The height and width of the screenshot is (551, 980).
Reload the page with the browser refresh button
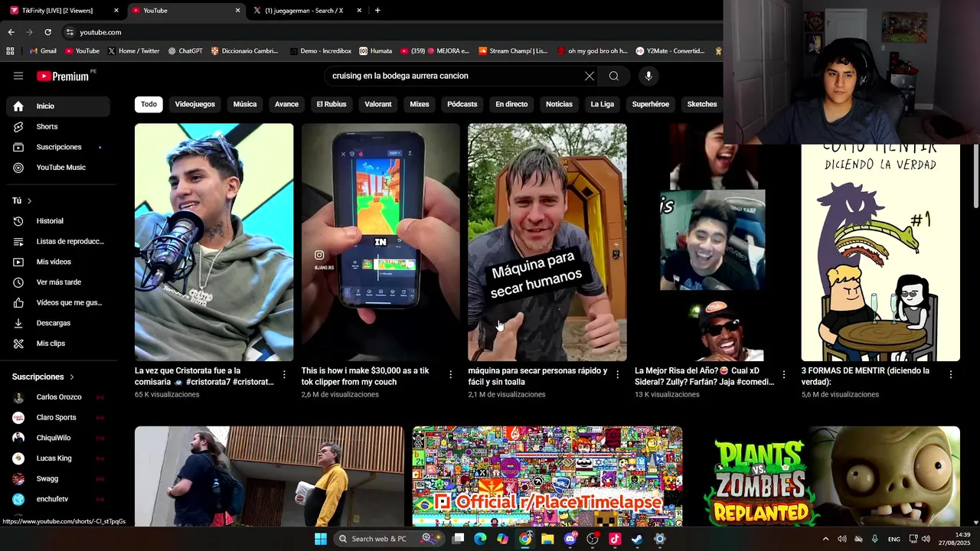click(x=47, y=32)
